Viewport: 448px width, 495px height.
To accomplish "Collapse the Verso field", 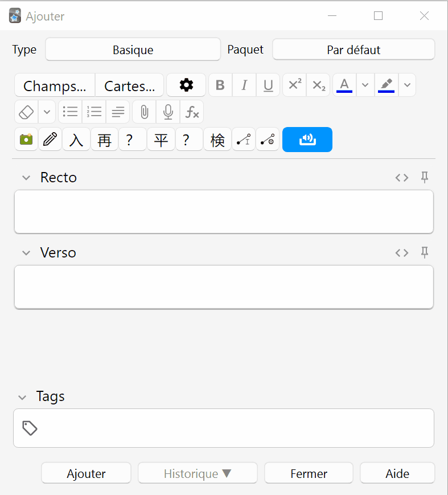I will (x=26, y=253).
